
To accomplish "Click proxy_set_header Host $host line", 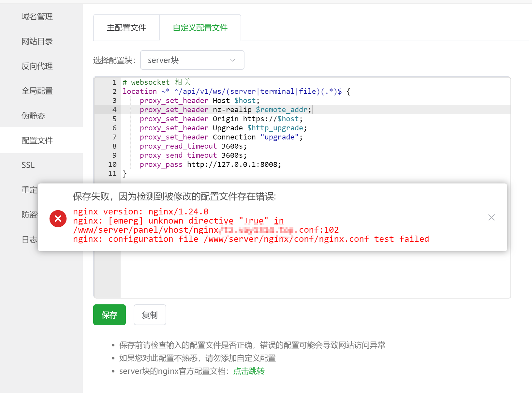I will point(199,100).
